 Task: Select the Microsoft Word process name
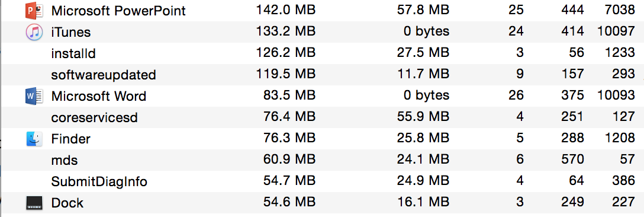click(x=99, y=97)
